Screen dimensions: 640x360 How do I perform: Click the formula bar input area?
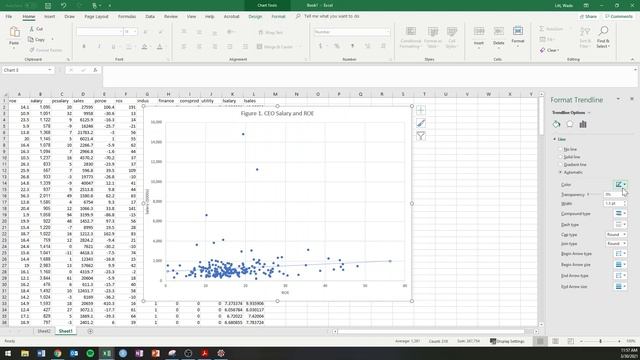coord(369,76)
